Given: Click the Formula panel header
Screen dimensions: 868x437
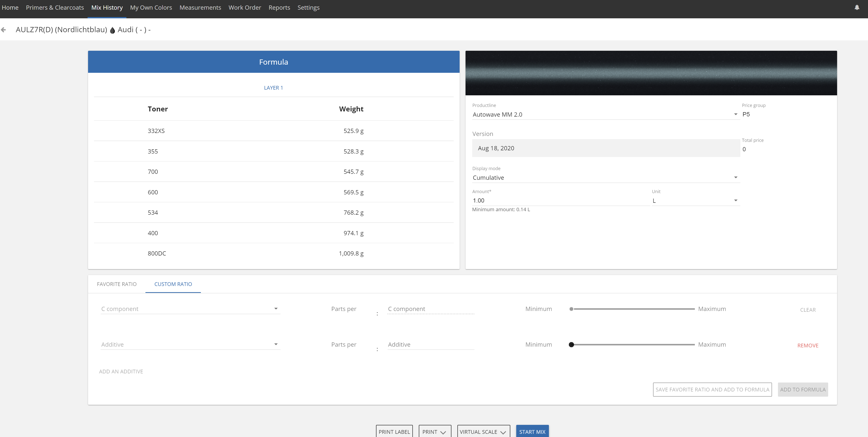Looking at the screenshot, I should pyautogui.click(x=274, y=62).
